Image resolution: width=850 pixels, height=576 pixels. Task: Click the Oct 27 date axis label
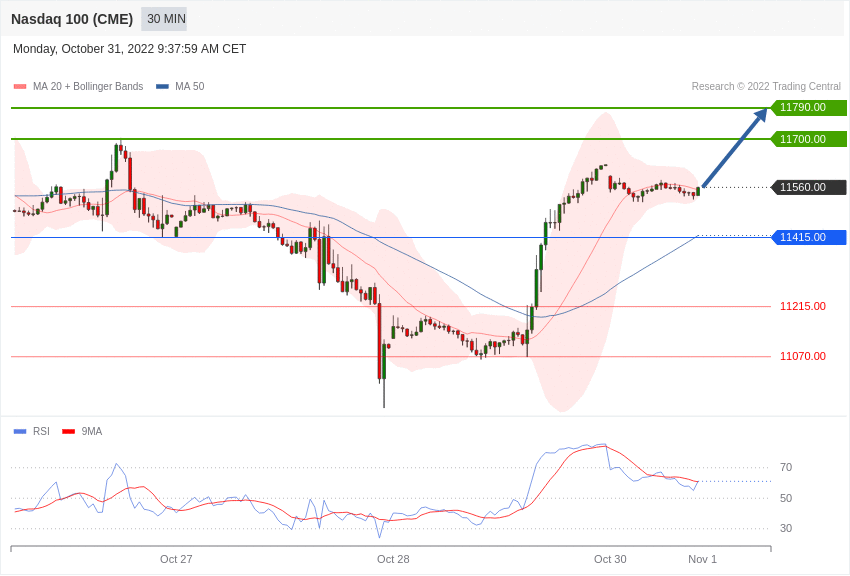click(x=176, y=559)
